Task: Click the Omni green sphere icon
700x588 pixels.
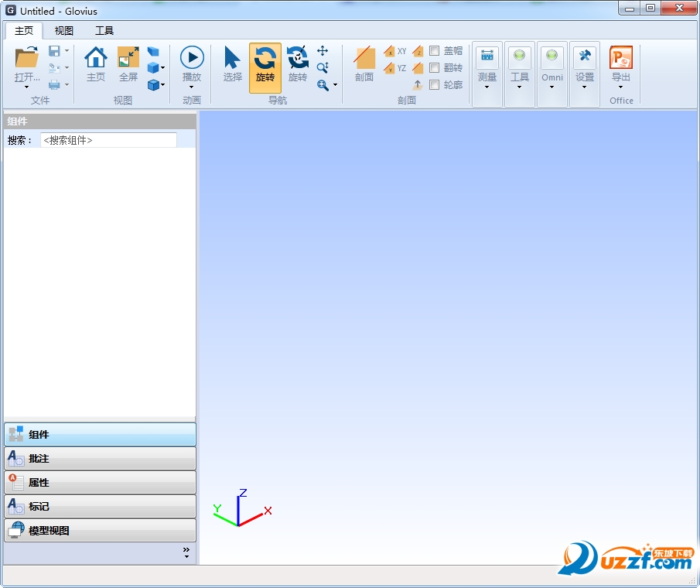Action: point(551,56)
